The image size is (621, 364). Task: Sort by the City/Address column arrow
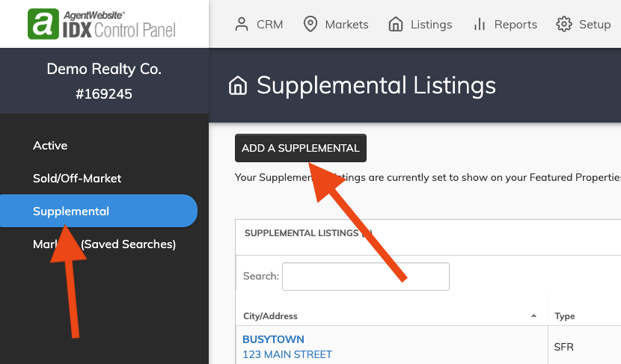click(533, 315)
